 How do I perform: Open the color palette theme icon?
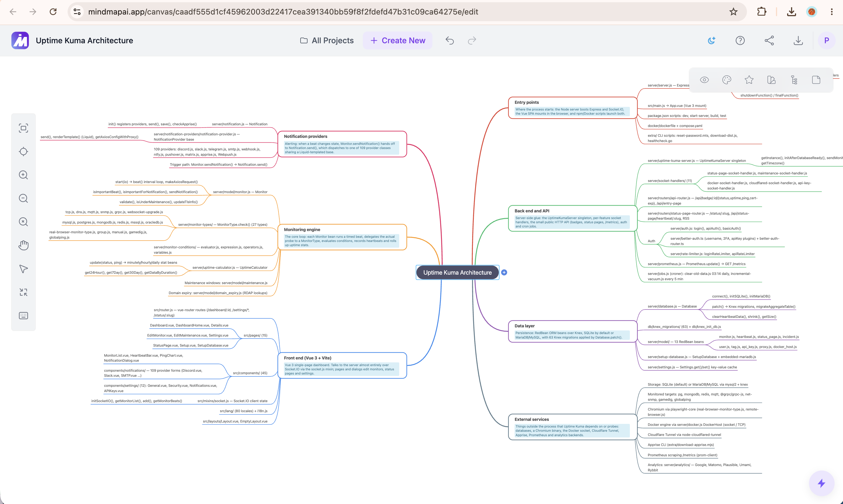point(727,80)
